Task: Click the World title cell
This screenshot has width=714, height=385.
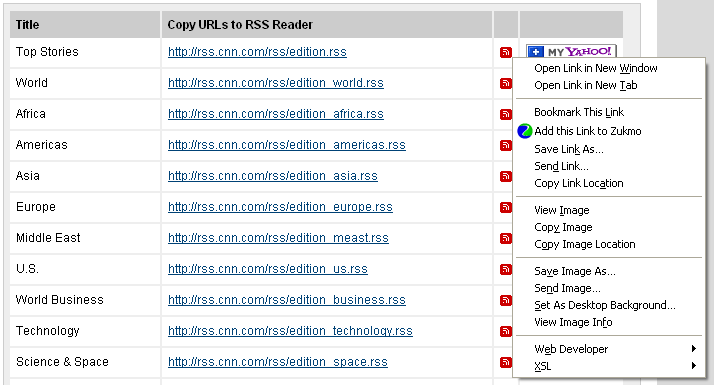Action: [85, 83]
